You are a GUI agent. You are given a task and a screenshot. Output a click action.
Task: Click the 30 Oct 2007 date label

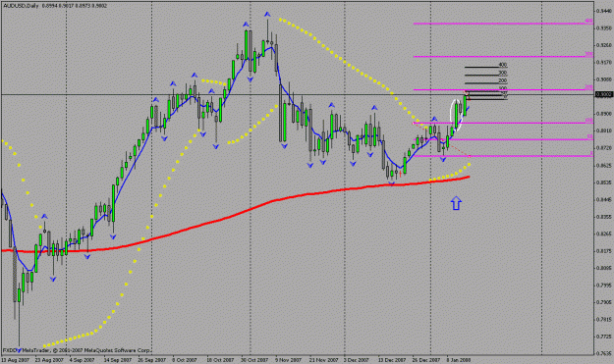point(254,360)
